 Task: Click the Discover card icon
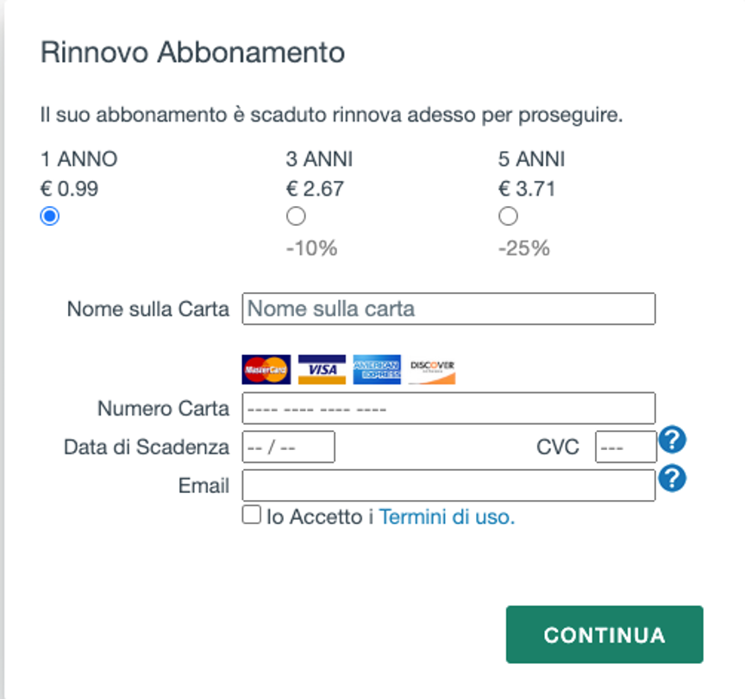pos(432,369)
